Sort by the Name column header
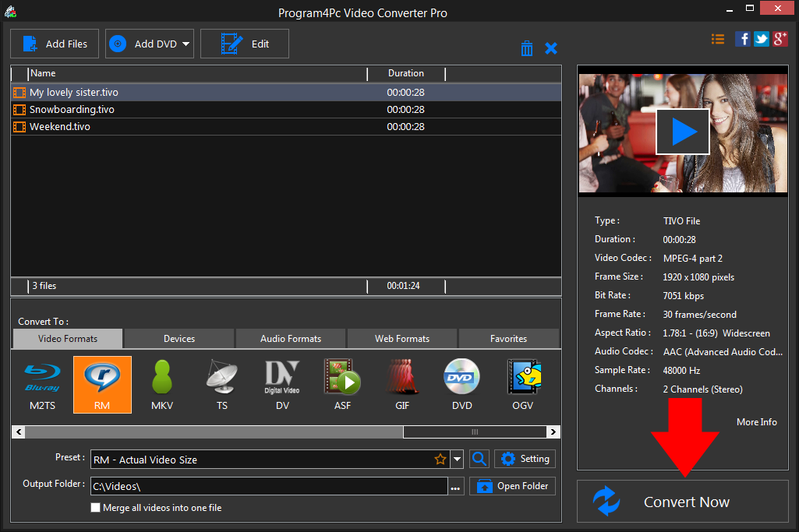This screenshot has width=799, height=532. [197, 73]
